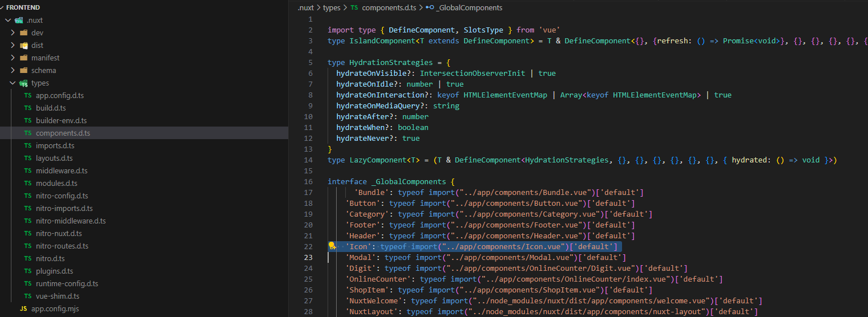
Task: Click JS icon next to app.config.mjs
Action: 23,308
